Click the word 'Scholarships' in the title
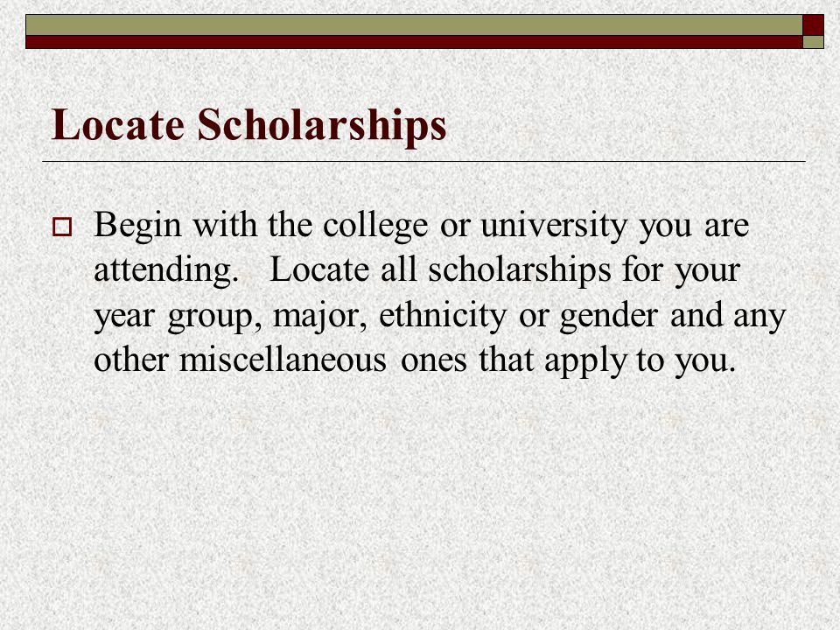The width and height of the screenshot is (840, 630). pos(321,126)
